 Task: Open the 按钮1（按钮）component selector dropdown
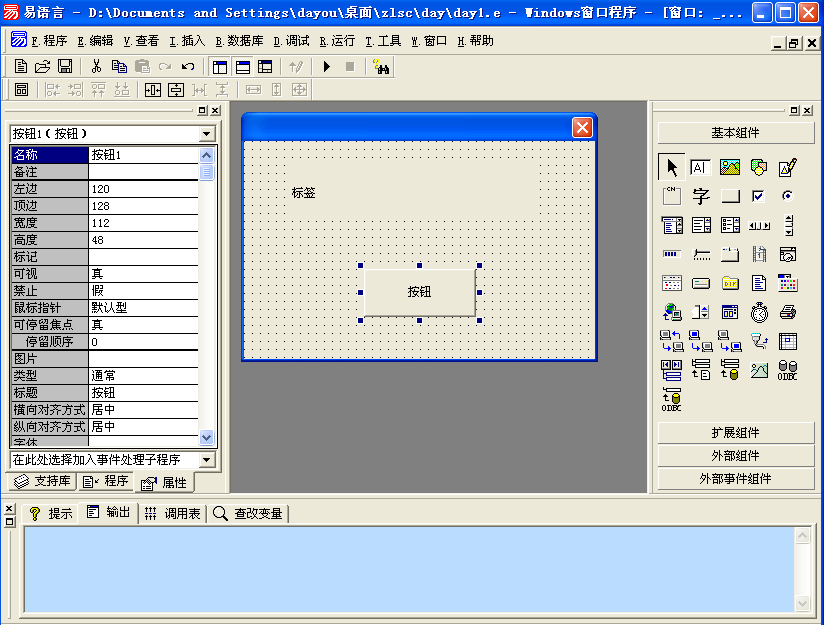[207, 134]
